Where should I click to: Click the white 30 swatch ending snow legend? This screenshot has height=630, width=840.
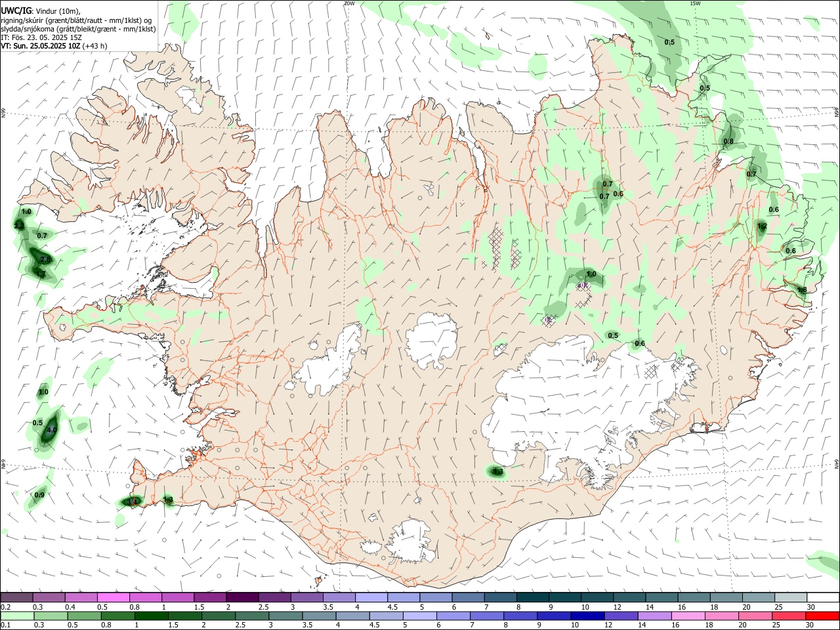pos(823,598)
